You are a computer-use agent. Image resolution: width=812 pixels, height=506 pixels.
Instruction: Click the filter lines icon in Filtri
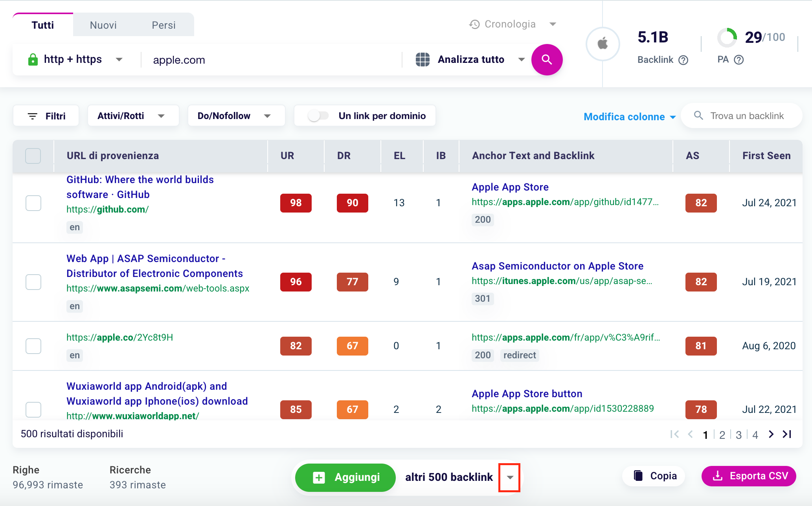pyautogui.click(x=33, y=116)
